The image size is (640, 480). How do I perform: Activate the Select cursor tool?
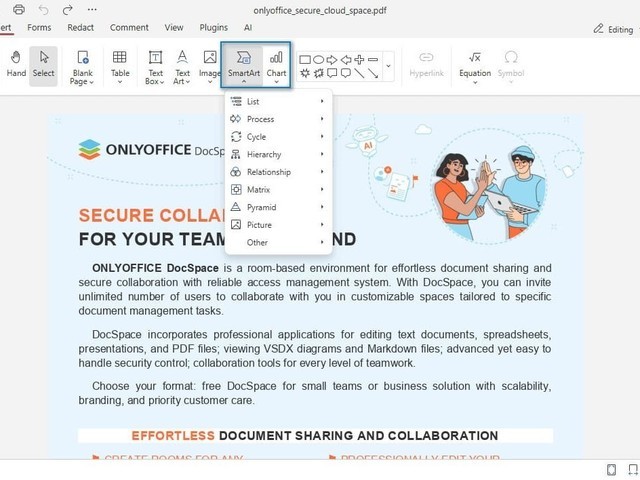(43, 64)
